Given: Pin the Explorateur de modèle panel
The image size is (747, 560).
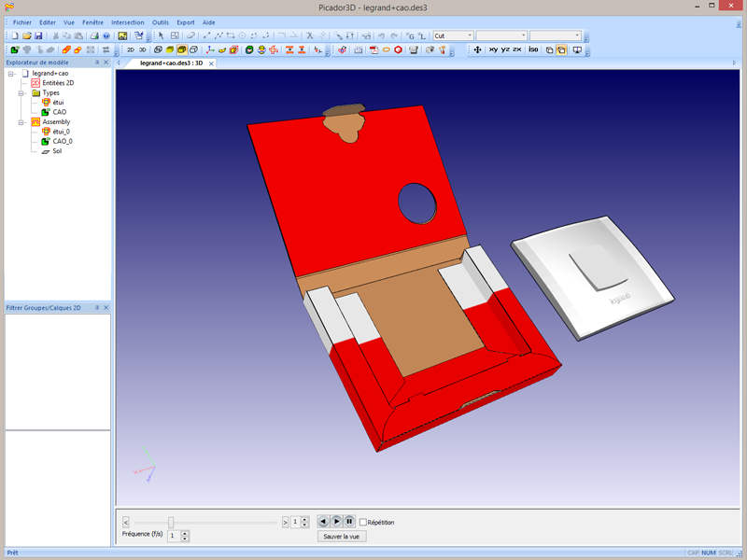Looking at the screenshot, I should tap(96, 63).
